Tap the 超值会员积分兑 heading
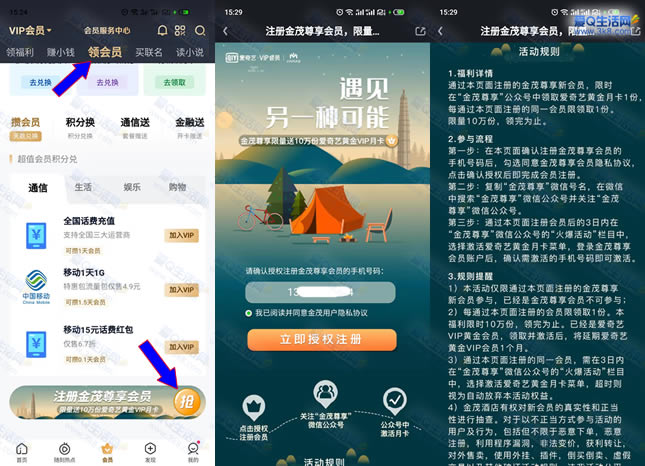The width and height of the screenshot is (645, 466). (x=47, y=159)
